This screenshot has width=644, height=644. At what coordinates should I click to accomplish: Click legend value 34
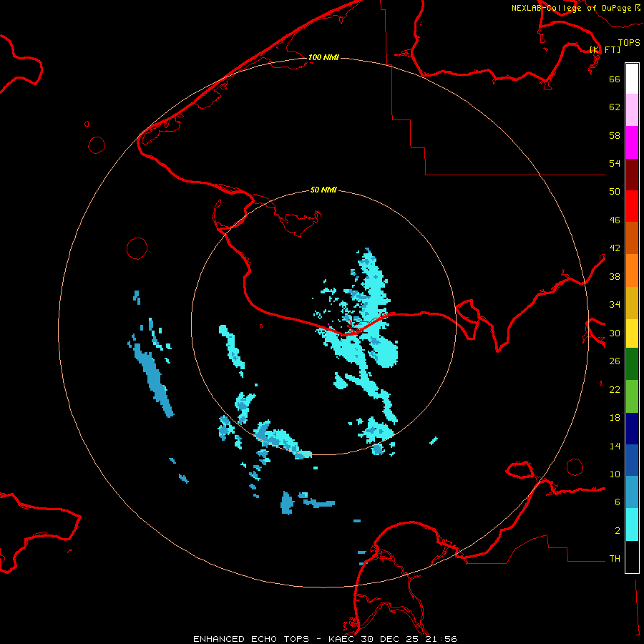coord(615,305)
